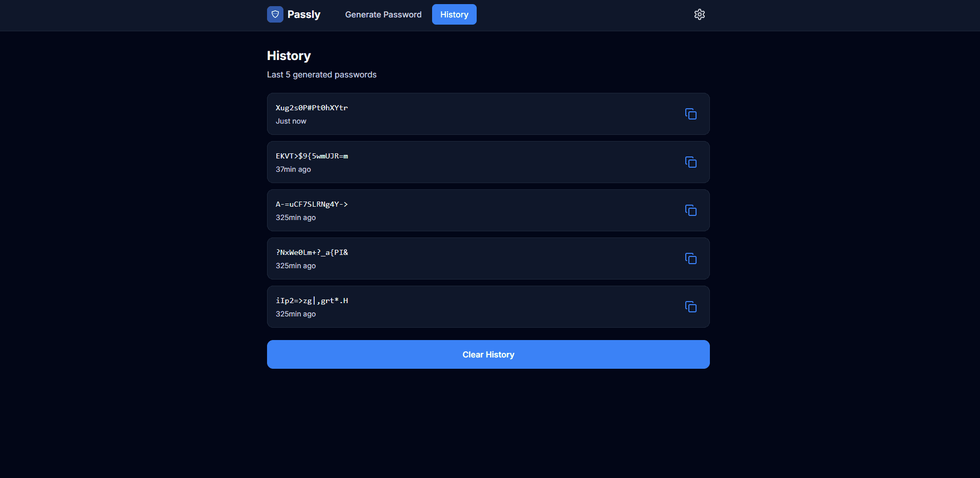Copy the second password from the top
Viewport: 980px width, 478px height.
click(691, 162)
